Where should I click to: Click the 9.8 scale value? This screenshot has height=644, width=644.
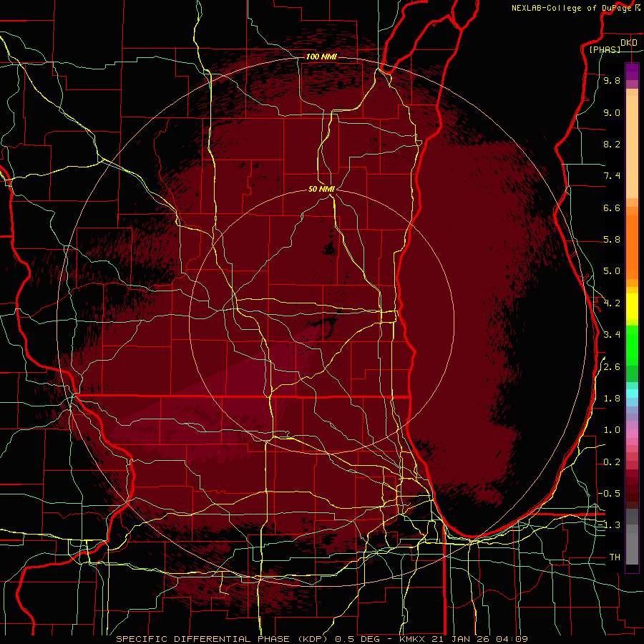click(x=612, y=80)
